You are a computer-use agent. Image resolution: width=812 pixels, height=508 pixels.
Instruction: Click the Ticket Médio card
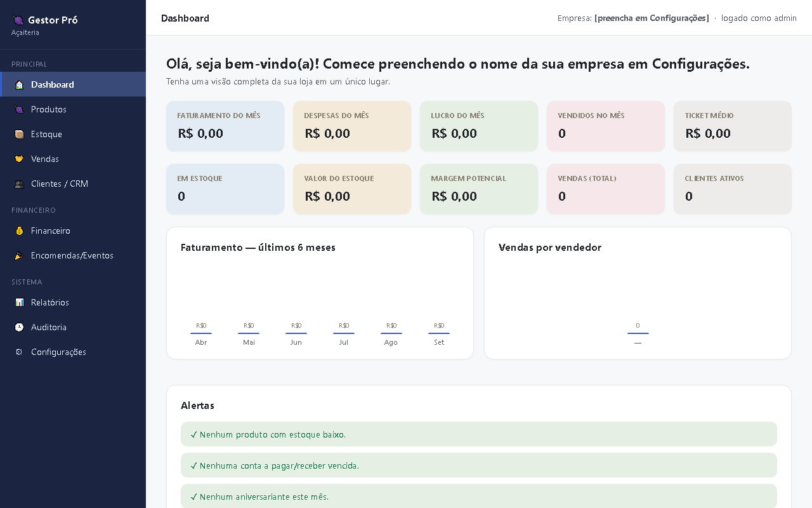click(x=733, y=126)
